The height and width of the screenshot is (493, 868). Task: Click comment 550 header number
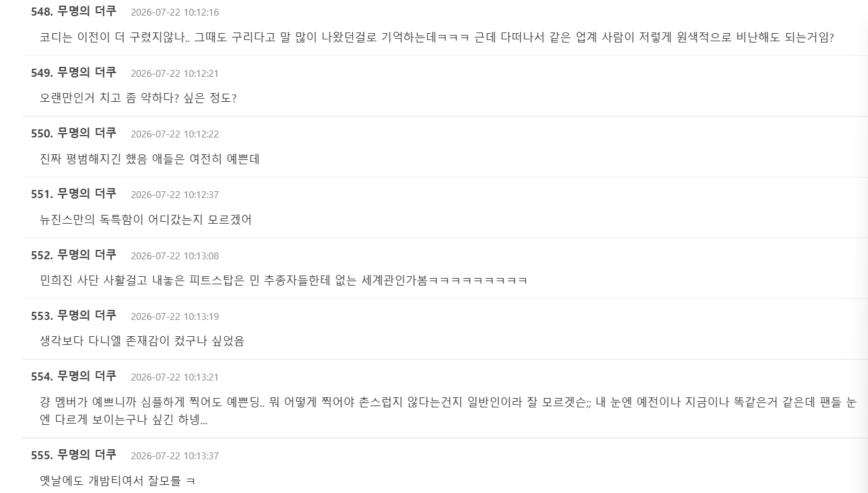(42, 132)
